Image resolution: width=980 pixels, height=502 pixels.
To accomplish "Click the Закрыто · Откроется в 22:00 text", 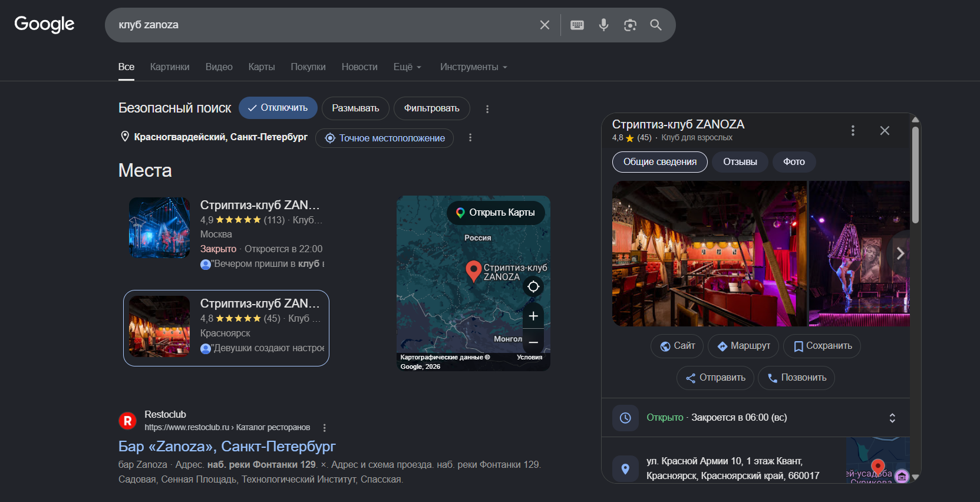I will coord(262,249).
